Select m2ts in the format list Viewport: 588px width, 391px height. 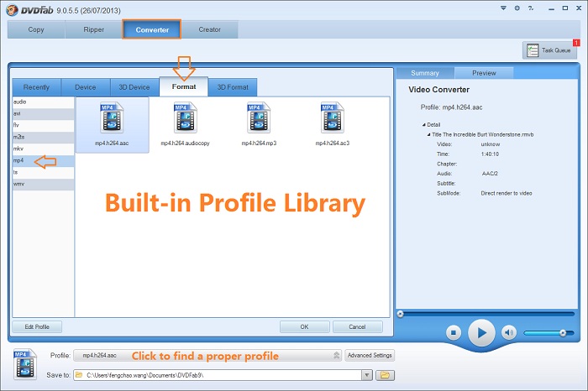point(43,137)
